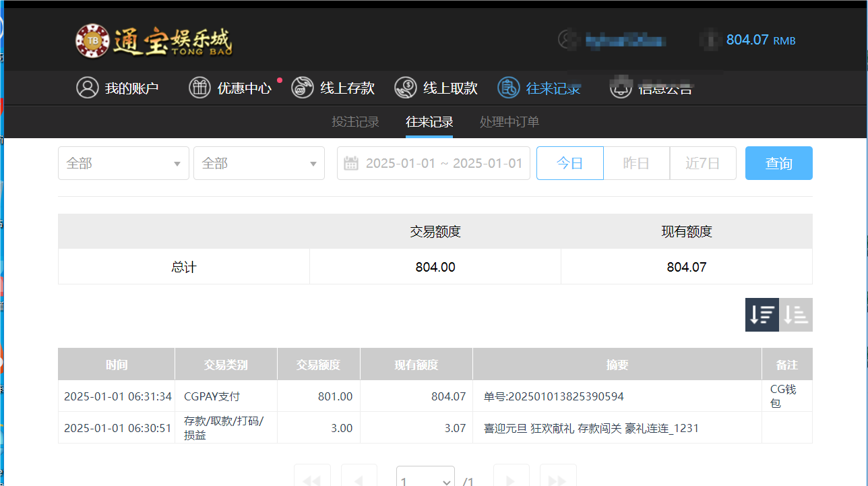Open 我的账户 account icon

(87, 88)
